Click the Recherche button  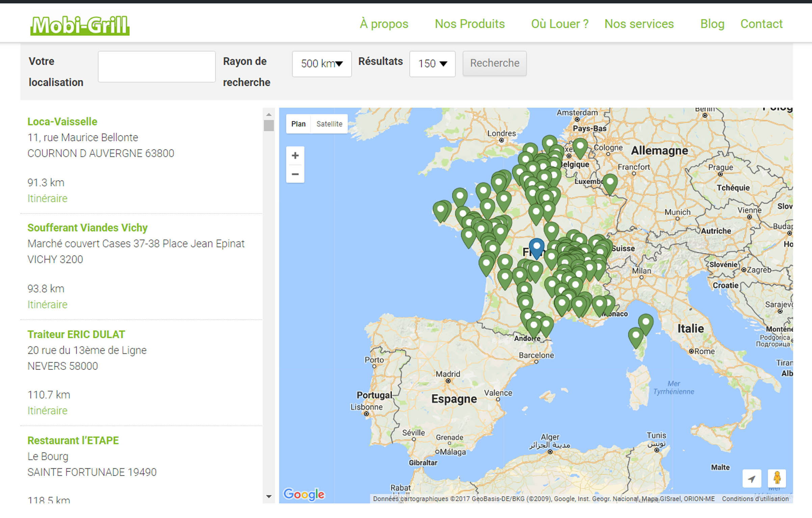pyautogui.click(x=495, y=63)
